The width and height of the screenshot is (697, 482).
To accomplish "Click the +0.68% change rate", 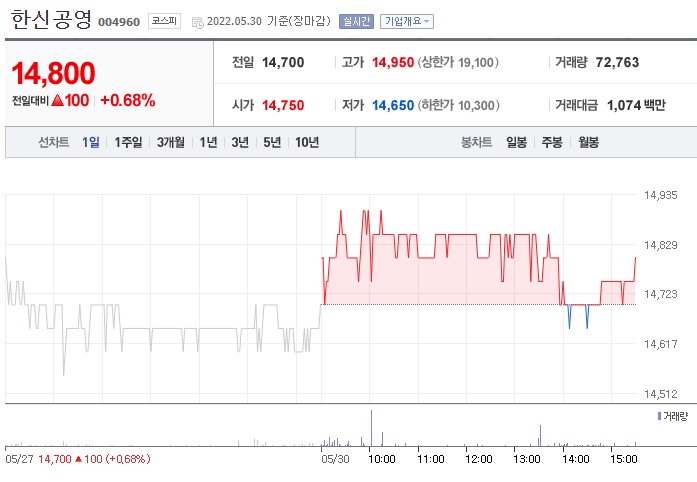I will [128, 100].
